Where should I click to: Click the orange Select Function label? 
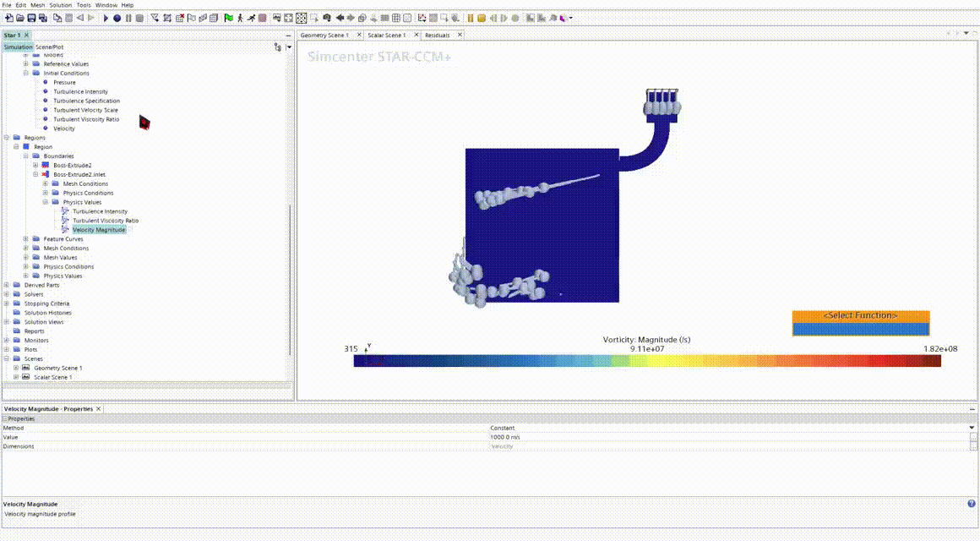(x=861, y=316)
